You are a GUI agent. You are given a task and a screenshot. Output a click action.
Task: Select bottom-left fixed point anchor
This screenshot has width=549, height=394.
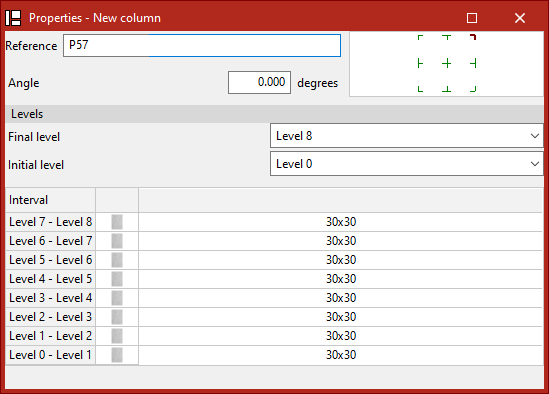[x=421, y=89]
